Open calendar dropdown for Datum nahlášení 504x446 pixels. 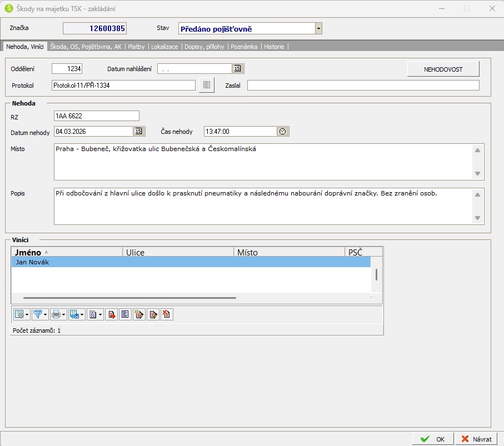tap(237, 69)
